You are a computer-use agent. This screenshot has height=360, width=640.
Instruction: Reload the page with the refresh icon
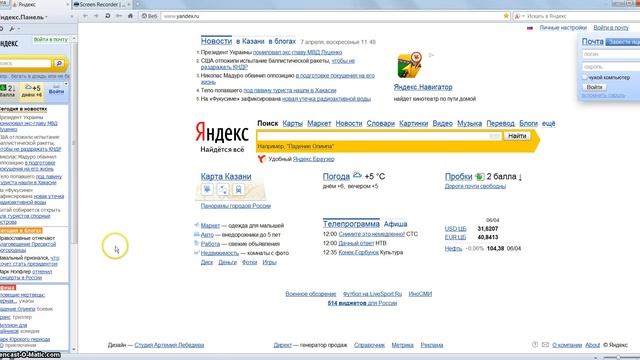pos(107,16)
